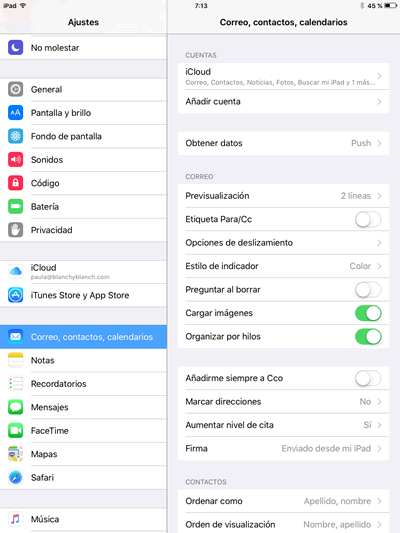Open Estilo de indicador Color setting

[x=283, y=266]
